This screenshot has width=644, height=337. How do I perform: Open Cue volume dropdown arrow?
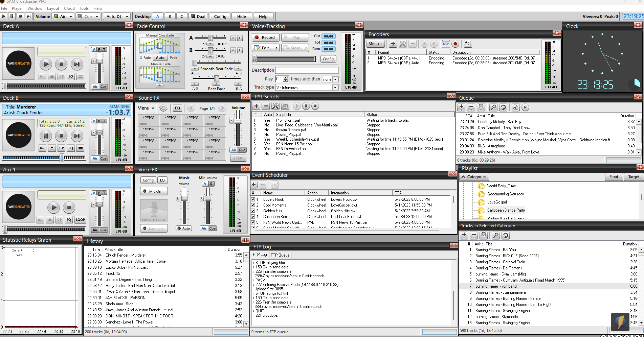point(97,16)
